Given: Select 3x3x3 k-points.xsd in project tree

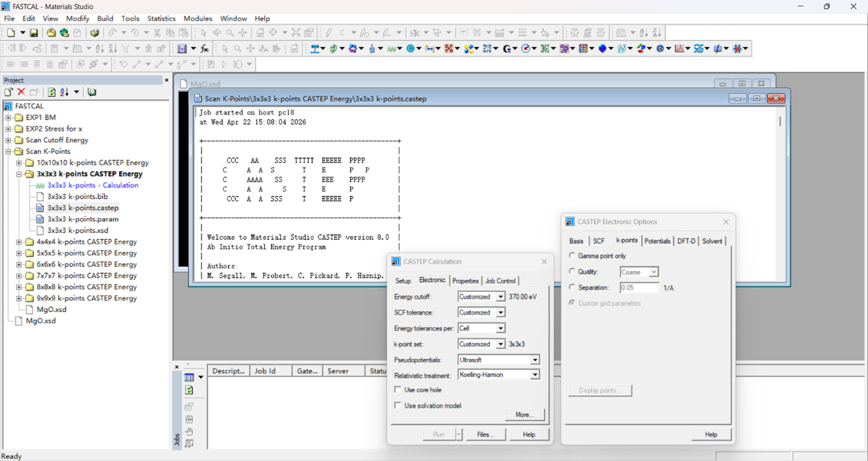Looking at the screenshot, I should tap(78, 230).
